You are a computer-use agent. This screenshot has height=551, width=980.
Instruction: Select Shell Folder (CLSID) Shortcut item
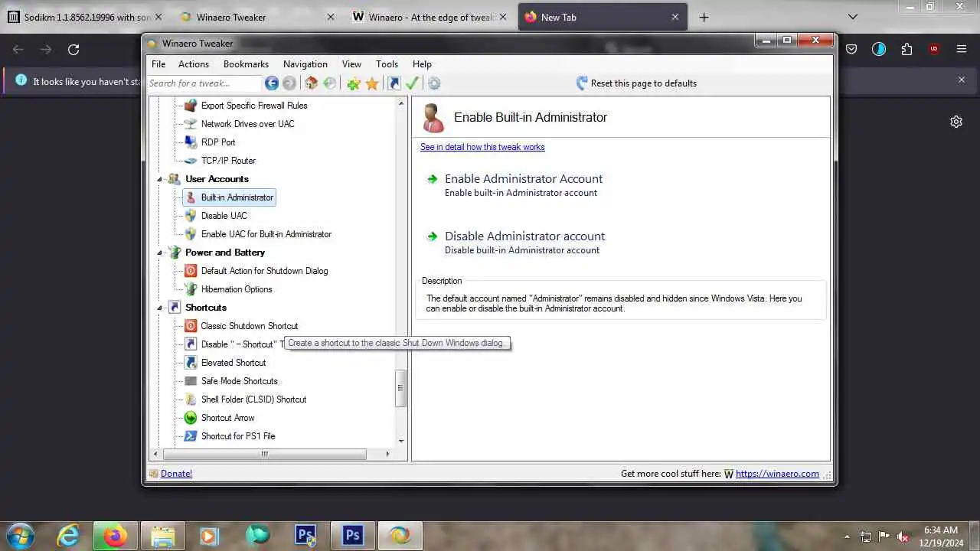click(x=253, y=399)
